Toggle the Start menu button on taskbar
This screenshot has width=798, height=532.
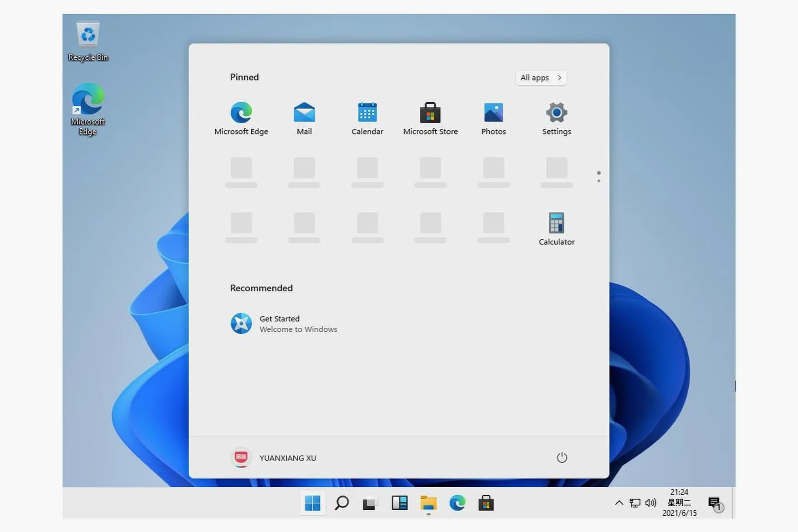pos(313,503)
